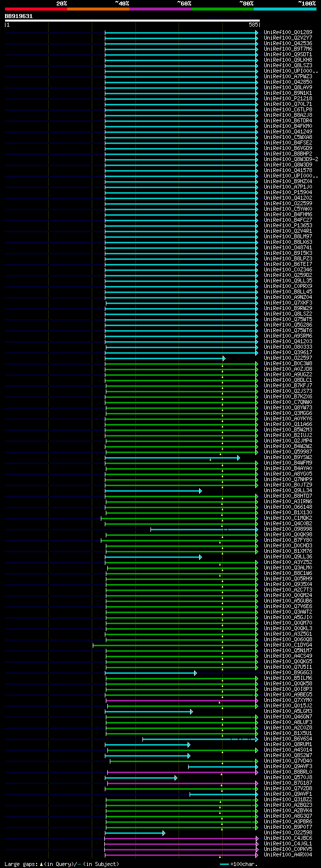Click the cyan ~100% identity legend segment

coord(285,9)
